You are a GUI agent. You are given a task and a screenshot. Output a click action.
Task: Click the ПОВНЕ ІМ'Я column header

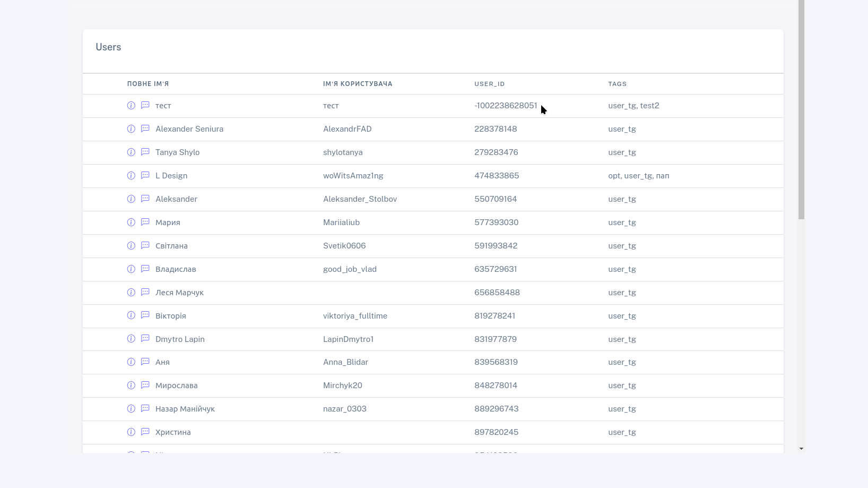click(x=148, y=84)
